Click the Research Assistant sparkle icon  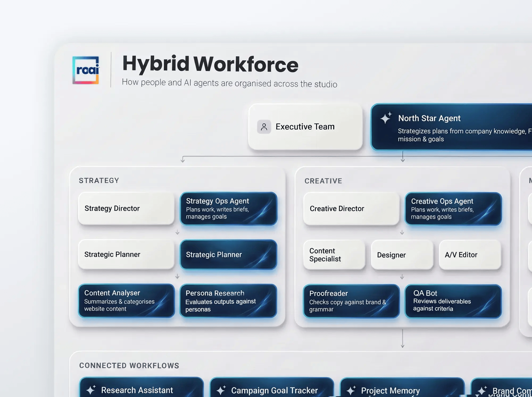point(91,390)
